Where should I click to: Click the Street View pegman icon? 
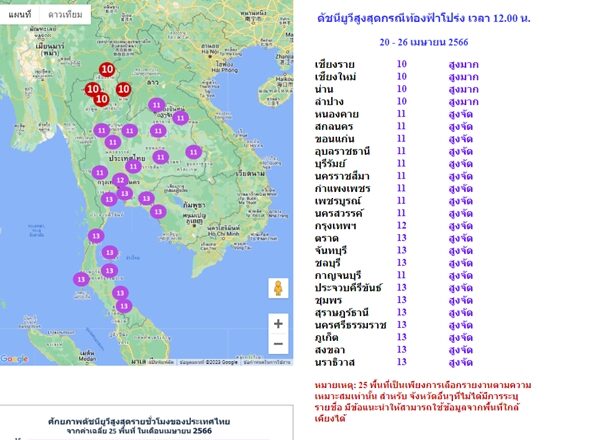pos(278,288)
